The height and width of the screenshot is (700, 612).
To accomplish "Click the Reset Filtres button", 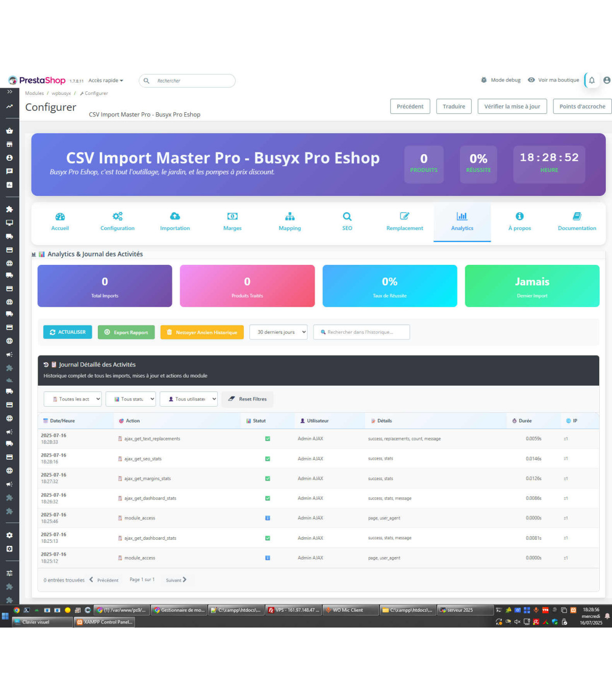I will click(x=247, y=399).
